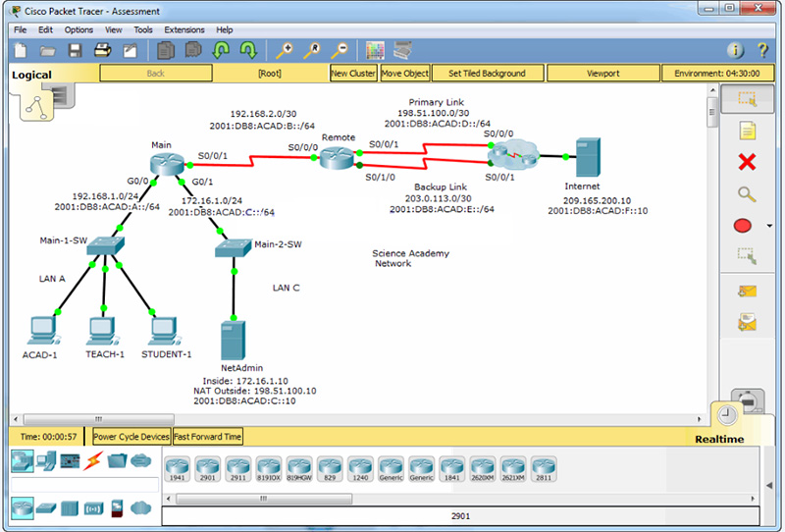Save the network with the floppy icon

click(76, 51)
